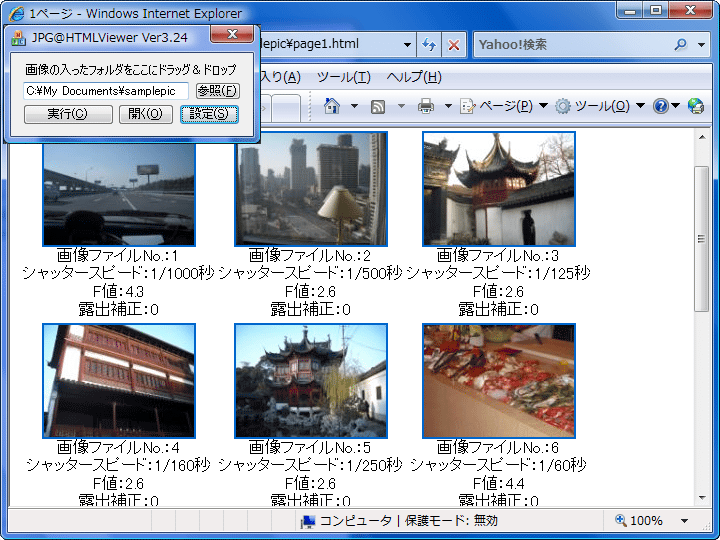Open the highway thumbnail No.1
This screenshot has width=720, height=540.
click(119, 194)
